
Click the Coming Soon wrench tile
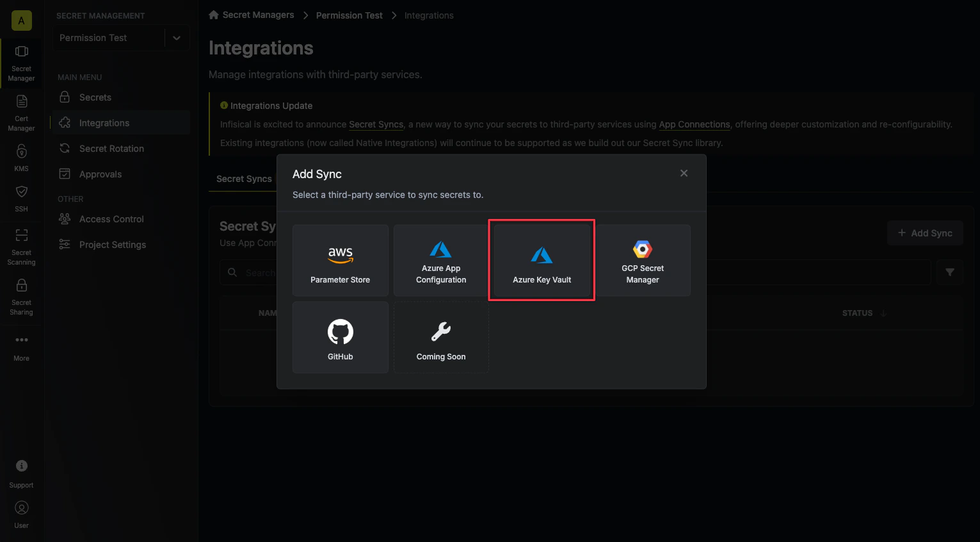[441, 337]
